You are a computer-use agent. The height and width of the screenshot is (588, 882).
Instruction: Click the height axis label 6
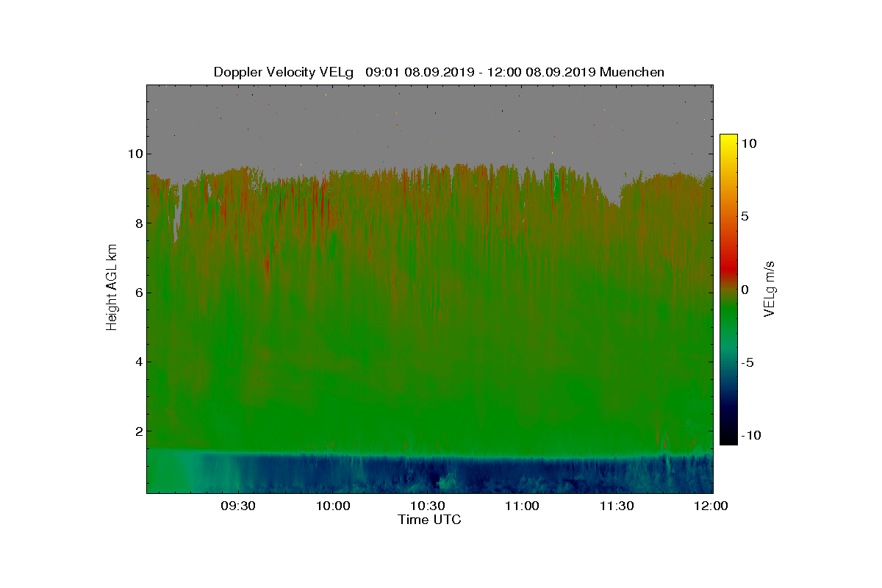137,293
